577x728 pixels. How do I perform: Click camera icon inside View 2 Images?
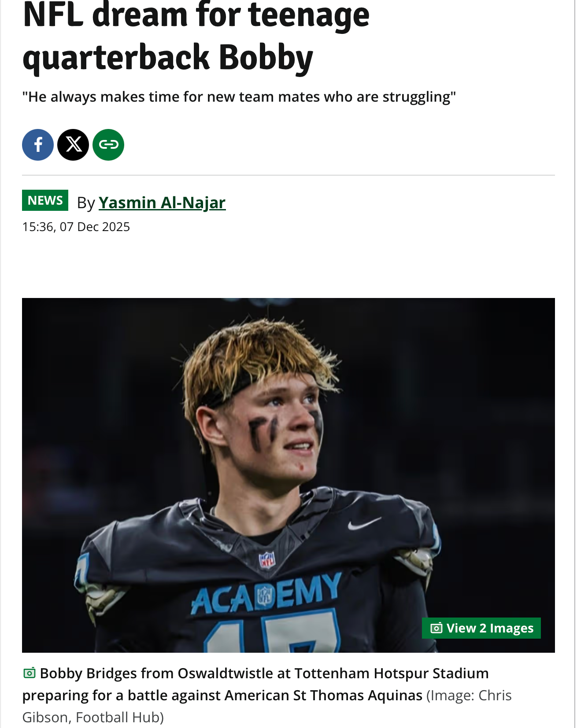point(436,628)
